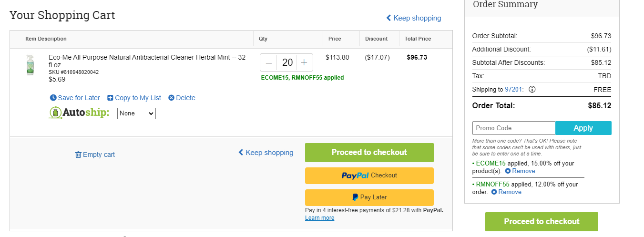Click the shipping info circle icon

point(532,89)
